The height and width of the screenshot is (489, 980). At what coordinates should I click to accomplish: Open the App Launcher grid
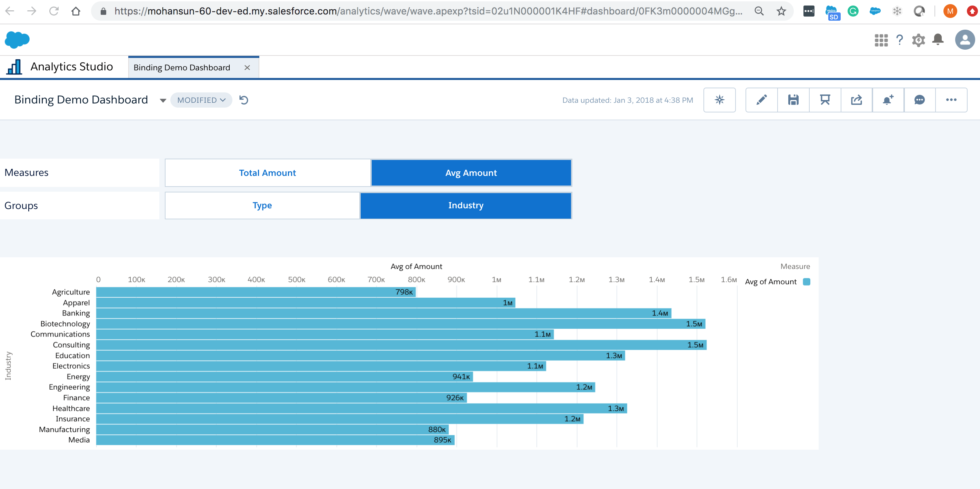[x=881, y=40]
